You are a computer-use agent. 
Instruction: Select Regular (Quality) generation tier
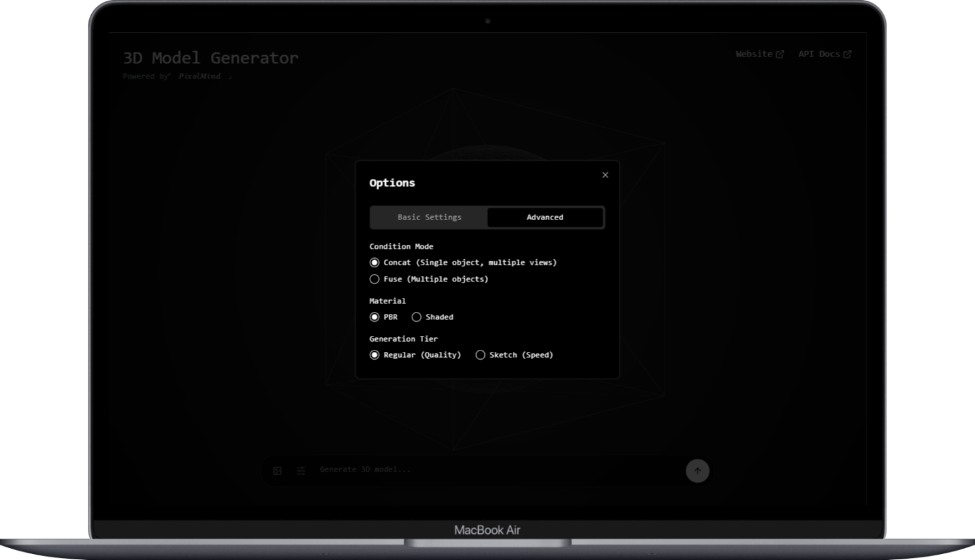click(x=374, y=355)
